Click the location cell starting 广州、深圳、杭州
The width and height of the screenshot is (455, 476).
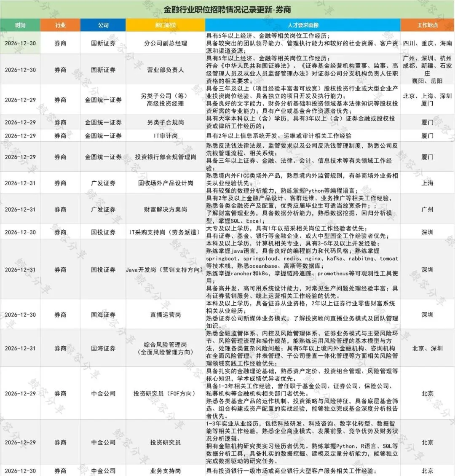pyautogui.click(x=427, y=70)
